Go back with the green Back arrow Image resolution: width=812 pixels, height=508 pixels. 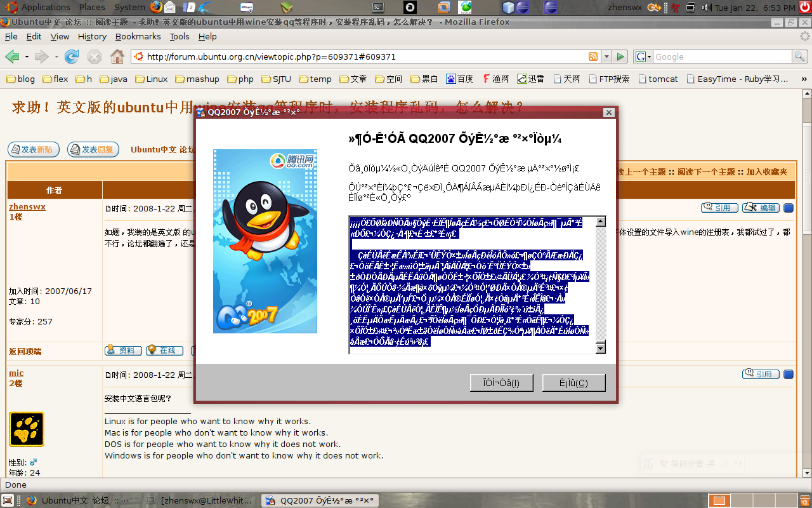[x=12, y=57]
